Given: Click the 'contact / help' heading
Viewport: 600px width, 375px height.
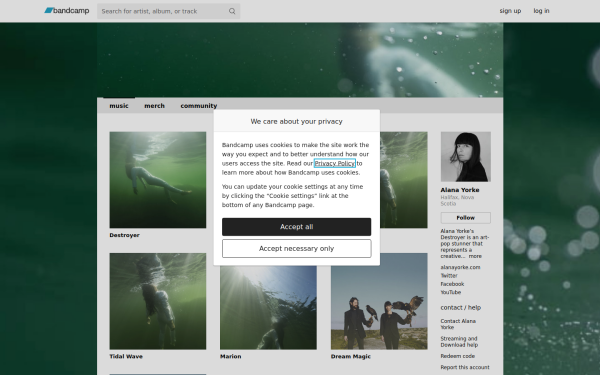Looking at the screenshot, I should click(461, 308).
